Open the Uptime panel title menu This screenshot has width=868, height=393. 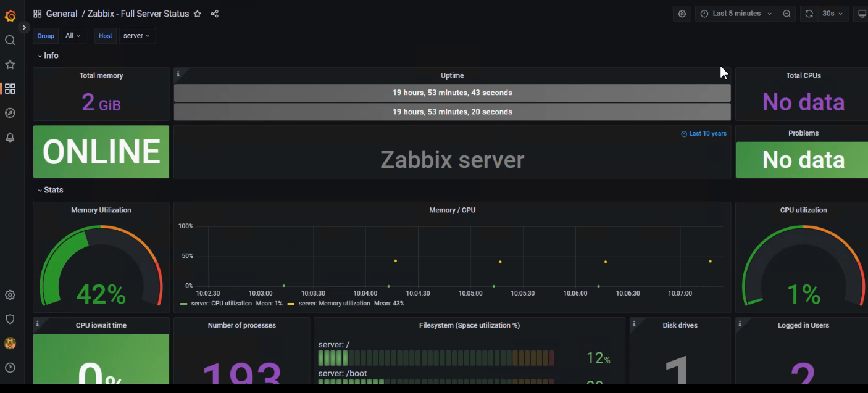pos(452,76)
